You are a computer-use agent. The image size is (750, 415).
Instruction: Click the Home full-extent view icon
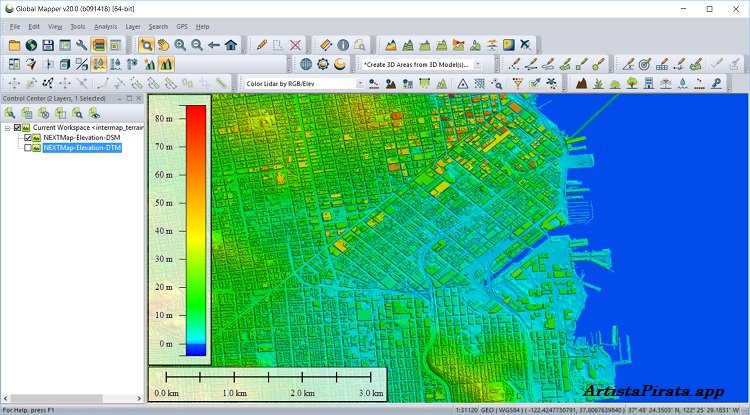click(x=231, y=45)
